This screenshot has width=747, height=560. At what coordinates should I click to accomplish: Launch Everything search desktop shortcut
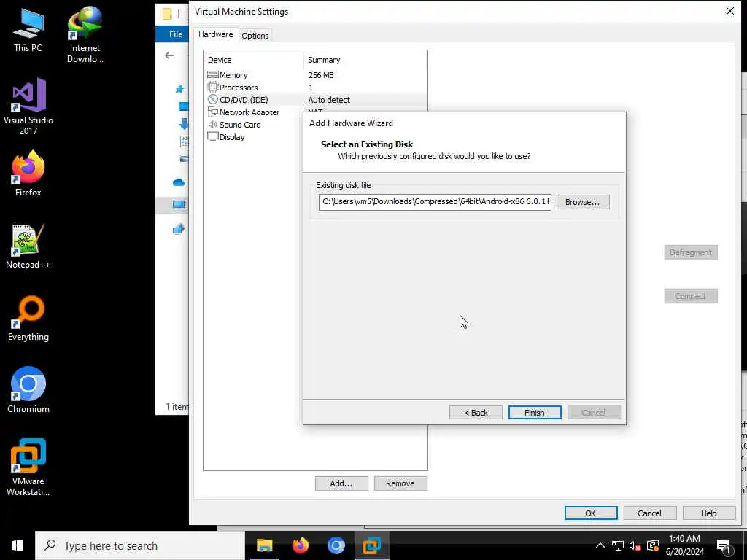28,318
